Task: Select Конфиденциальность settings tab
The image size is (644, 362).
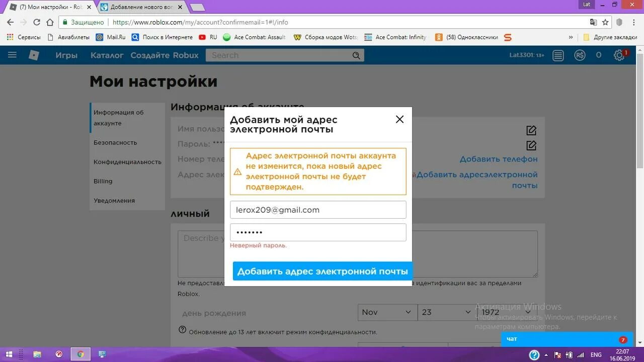Action: [128, 162]
